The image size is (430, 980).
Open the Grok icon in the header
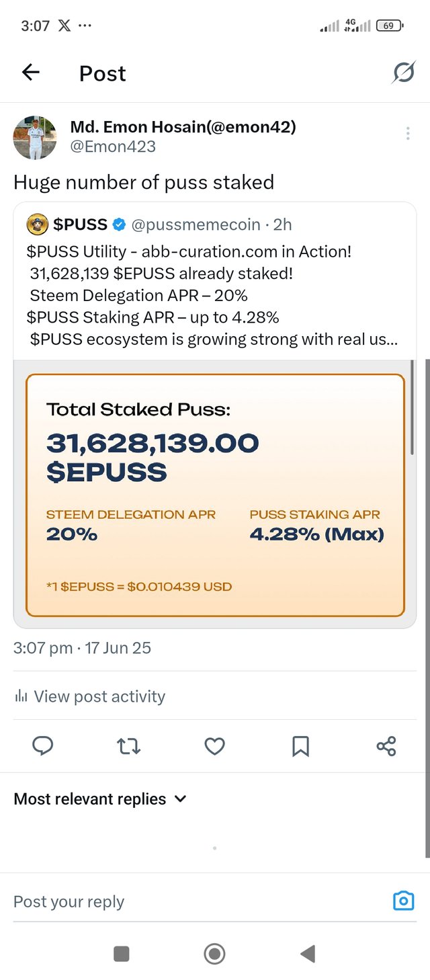pyautogui.click(x=403, y=73)
